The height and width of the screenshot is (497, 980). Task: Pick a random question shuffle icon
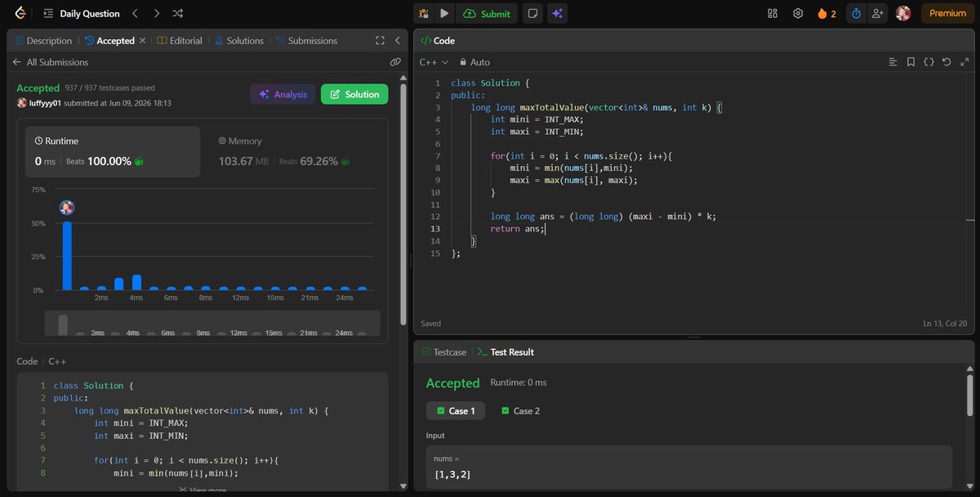[179, 13]
